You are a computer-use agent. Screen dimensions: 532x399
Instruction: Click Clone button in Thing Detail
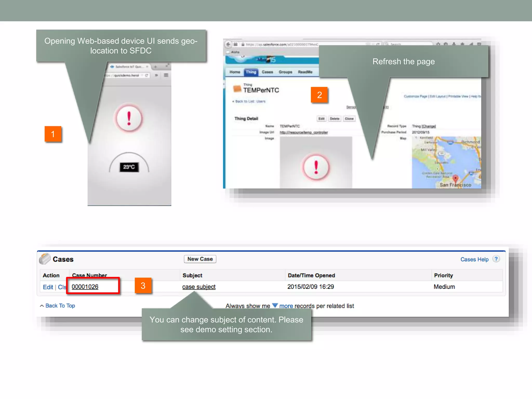(x=349, y=119)
